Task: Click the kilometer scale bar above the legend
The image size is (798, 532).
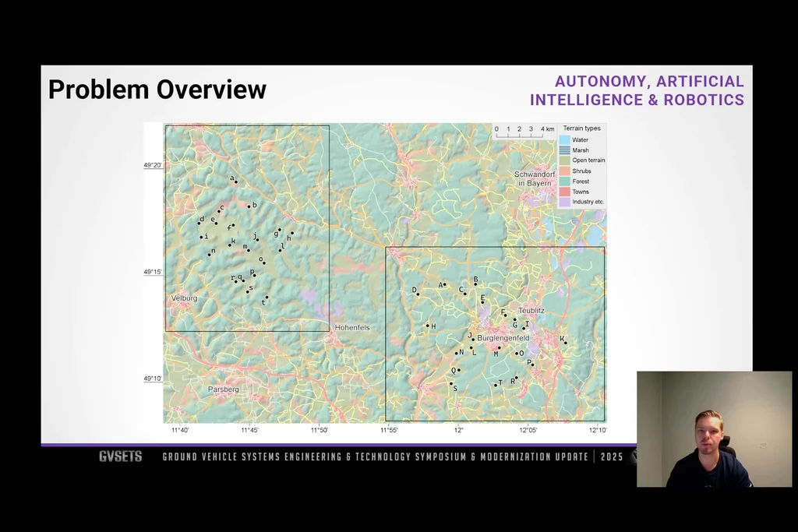Action: 518,132
